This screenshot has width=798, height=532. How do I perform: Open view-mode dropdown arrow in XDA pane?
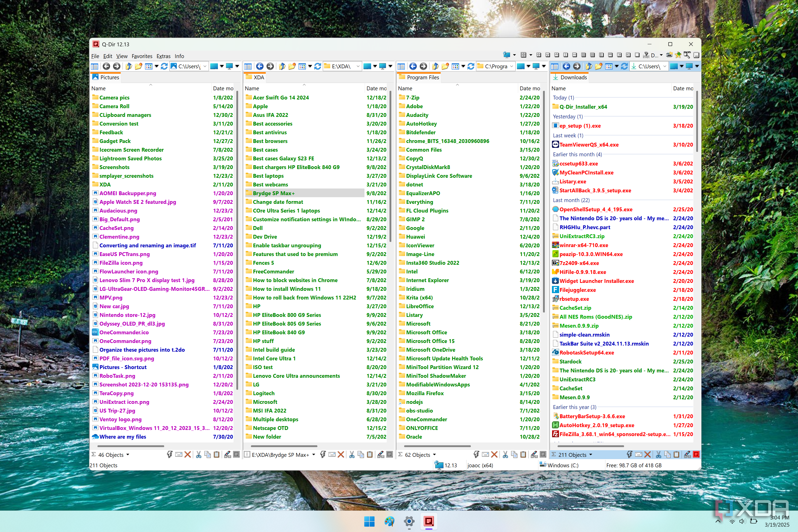[310, 66]
